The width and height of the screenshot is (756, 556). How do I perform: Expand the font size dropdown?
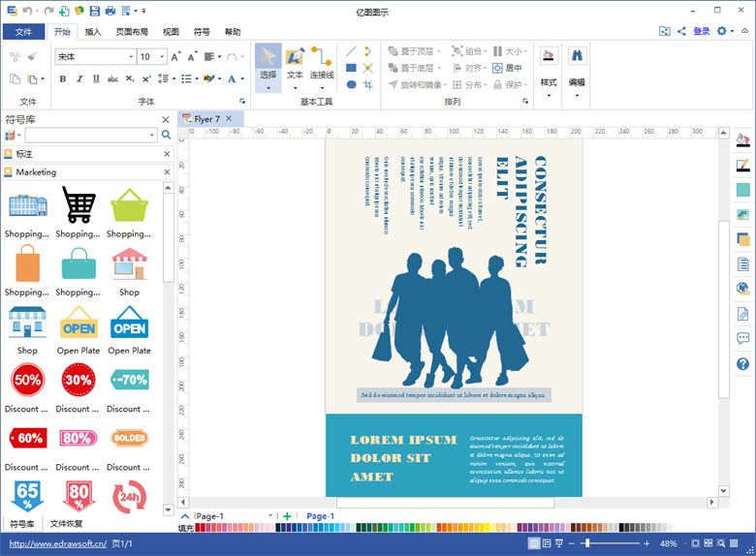click(x=161, y=57)
